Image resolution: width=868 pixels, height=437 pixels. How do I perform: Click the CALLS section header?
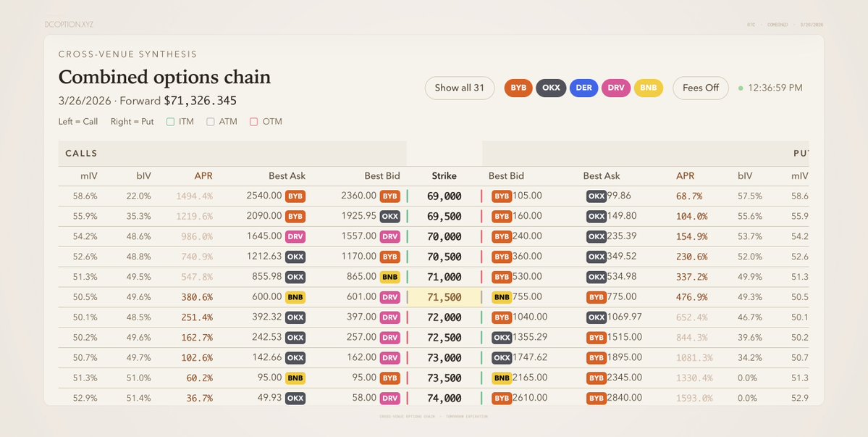[81, 154]
